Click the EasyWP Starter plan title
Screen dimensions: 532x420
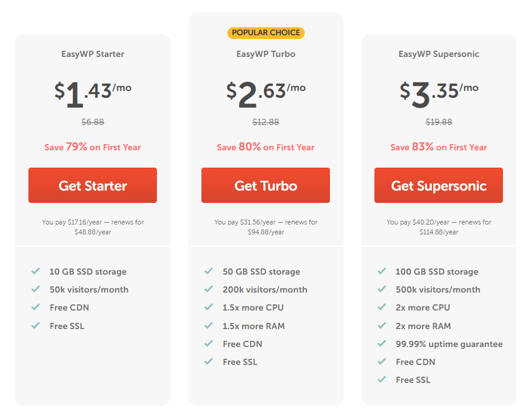point(92,54)
